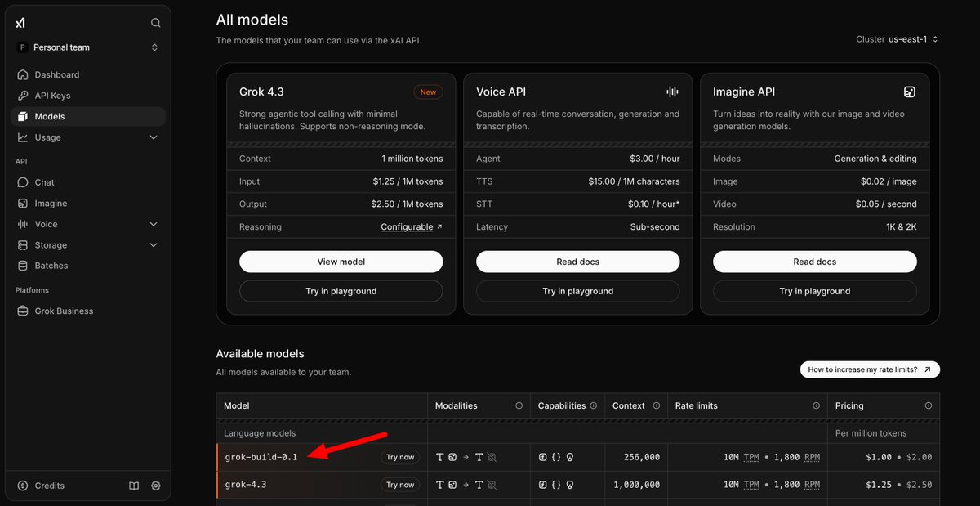Click the info icon next to Pricing
The width and height of the screenshot is (980, 506).
[x=928, y=405]
